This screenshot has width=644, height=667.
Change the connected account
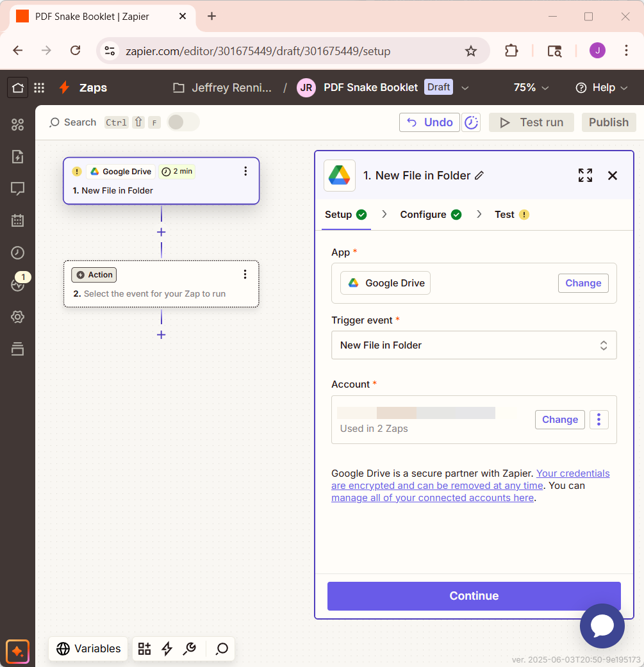560,420
